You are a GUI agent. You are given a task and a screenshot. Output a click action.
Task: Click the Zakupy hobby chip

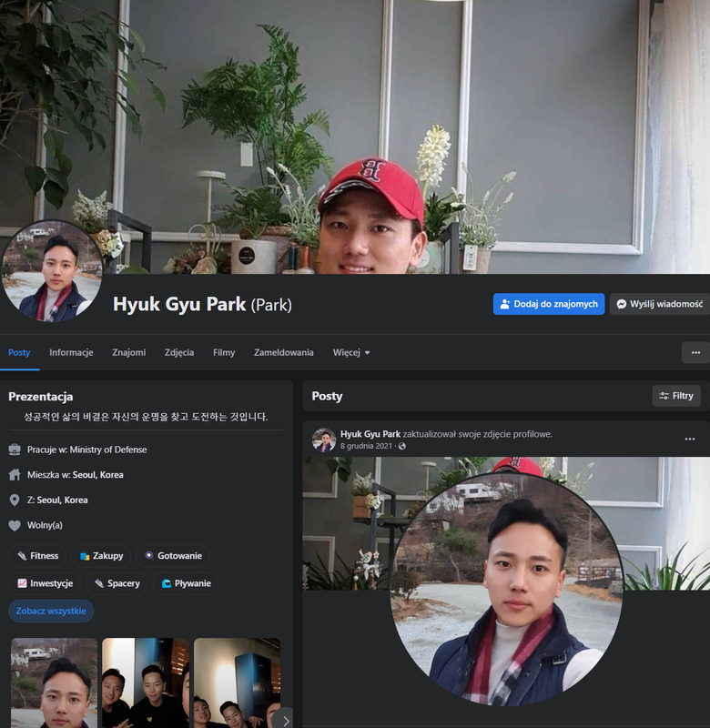pos(101,556)
